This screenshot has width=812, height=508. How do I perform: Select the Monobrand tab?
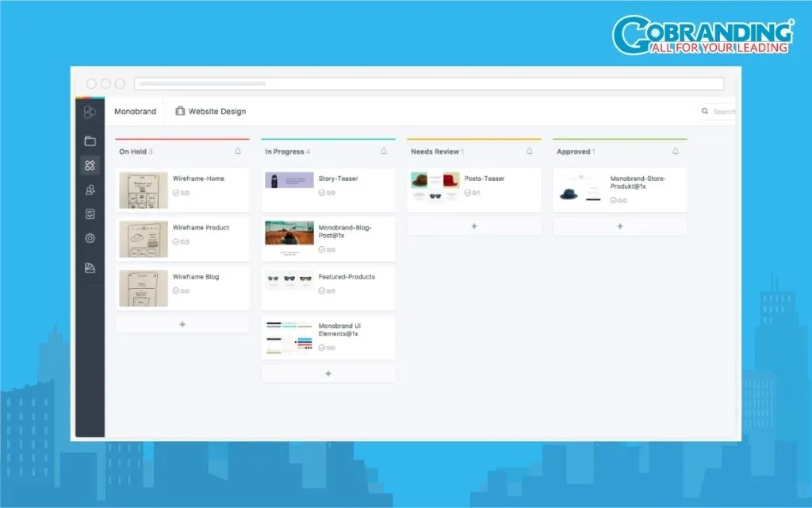(135, 111)
